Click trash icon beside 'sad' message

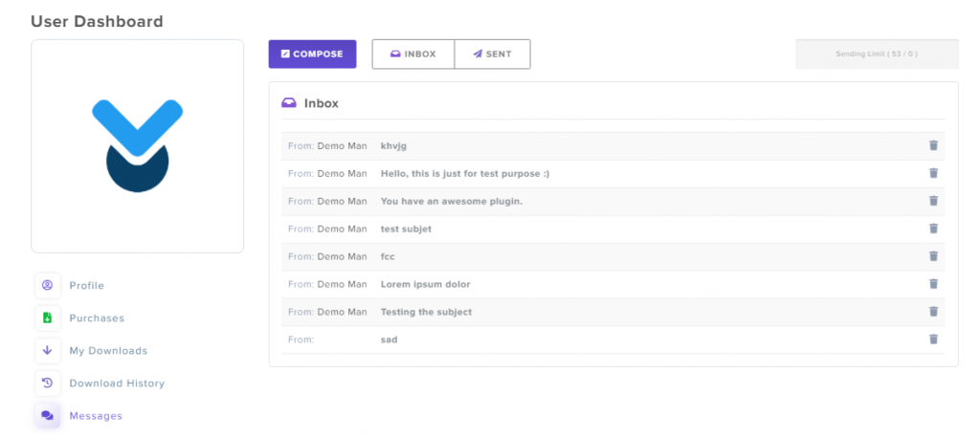tap(933, 339)
